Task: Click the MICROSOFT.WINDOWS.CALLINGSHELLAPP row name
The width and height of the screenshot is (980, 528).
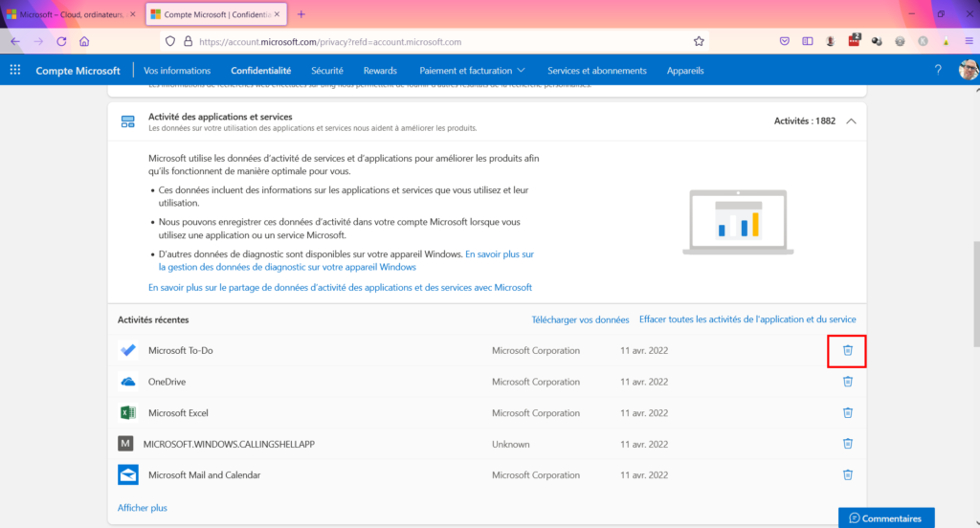Action: (x=229, y=444)
